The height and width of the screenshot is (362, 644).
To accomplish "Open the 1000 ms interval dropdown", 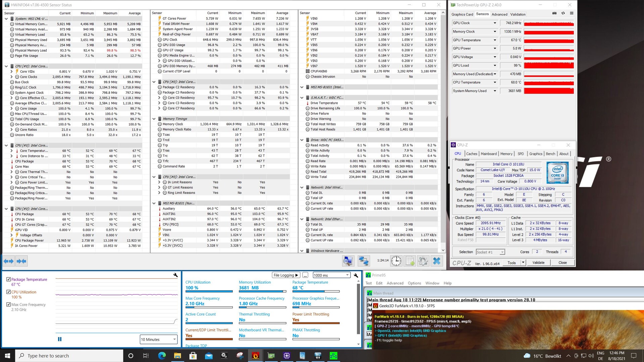I will click(331, 275).
